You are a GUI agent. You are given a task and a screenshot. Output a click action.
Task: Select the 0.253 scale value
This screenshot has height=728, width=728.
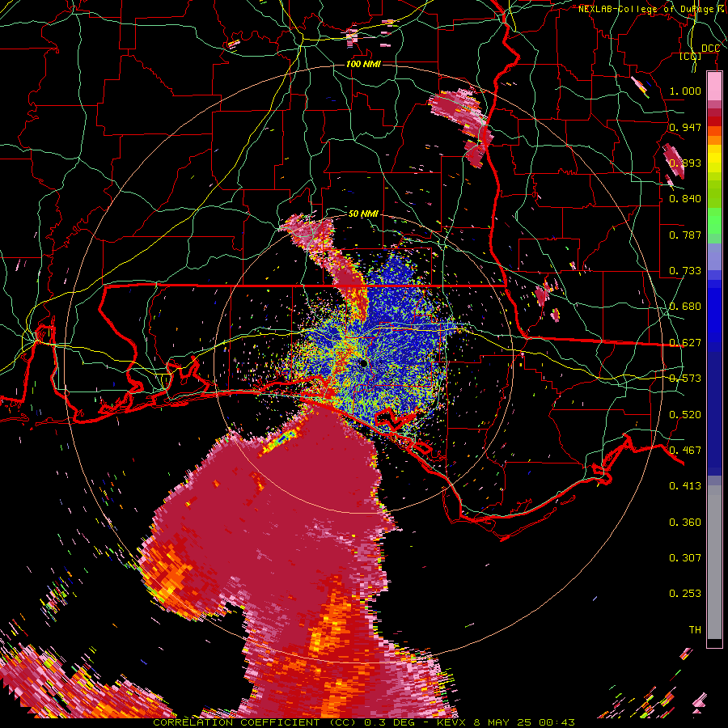point(685,594)
